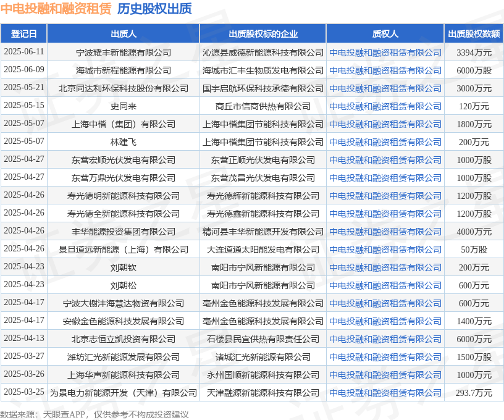Image resolution: width=504 pixels, height=420 pixels.
Task: Select 国宇启航环保科技承德有限公司 cell
Action: point(263,88)
